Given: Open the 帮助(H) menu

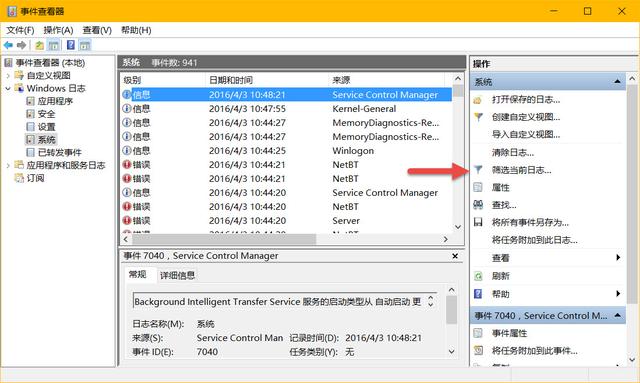Looking at the screenshot, I should [x=136, y=30].
